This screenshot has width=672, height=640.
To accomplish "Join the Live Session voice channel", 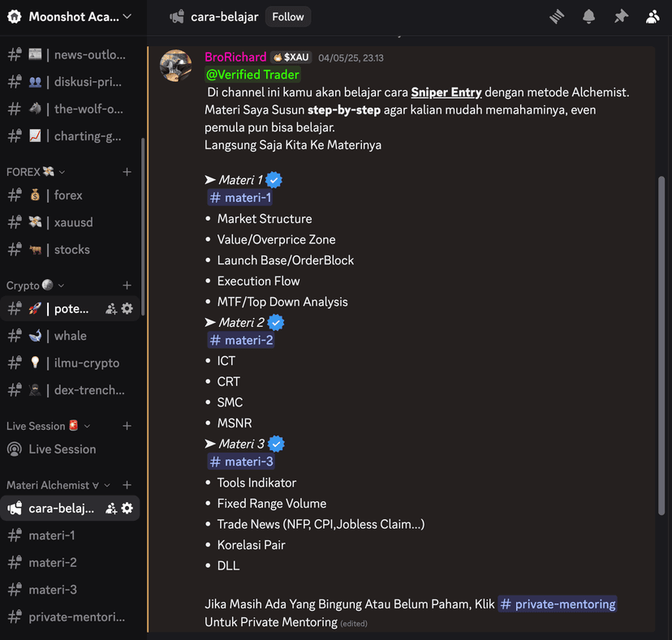I will 62,449.
